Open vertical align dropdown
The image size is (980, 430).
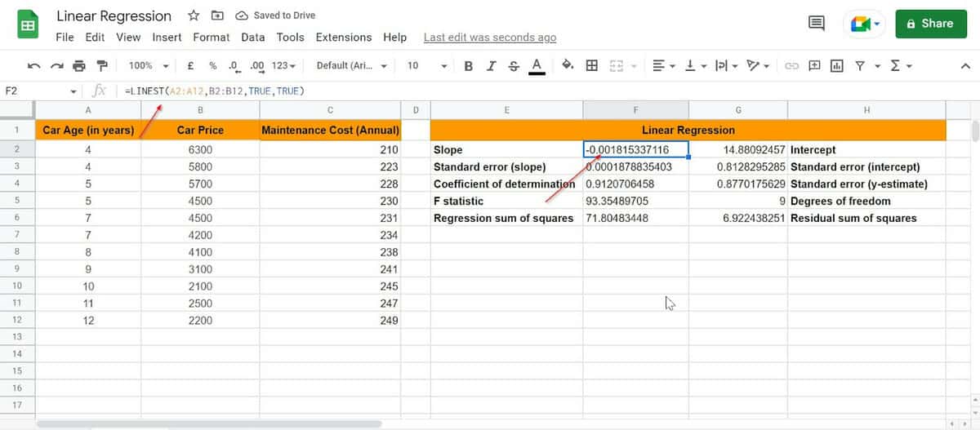click(x=695, y=65)
